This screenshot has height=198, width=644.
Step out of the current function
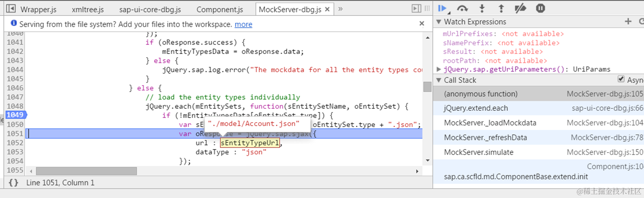[501, 8]
